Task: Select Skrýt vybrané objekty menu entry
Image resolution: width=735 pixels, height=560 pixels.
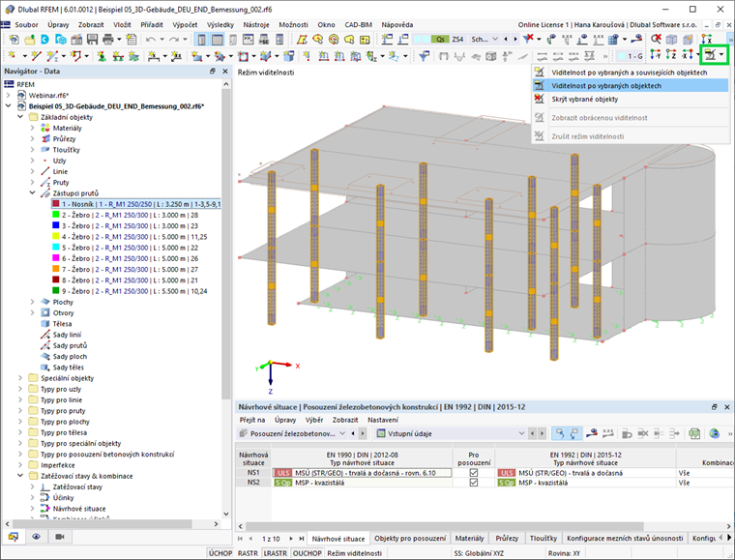Action: coord(584,100)
